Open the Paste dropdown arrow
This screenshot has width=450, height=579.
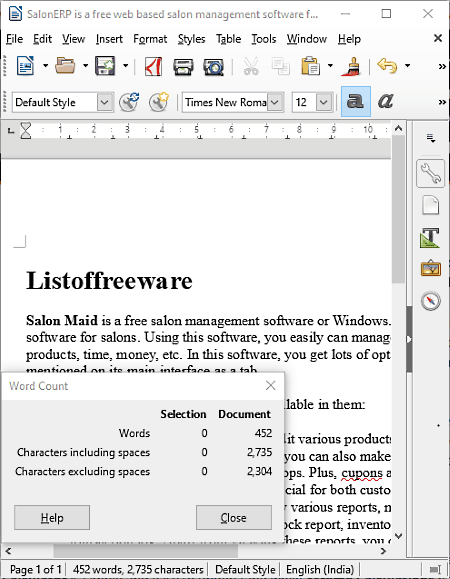coord(330,66)
